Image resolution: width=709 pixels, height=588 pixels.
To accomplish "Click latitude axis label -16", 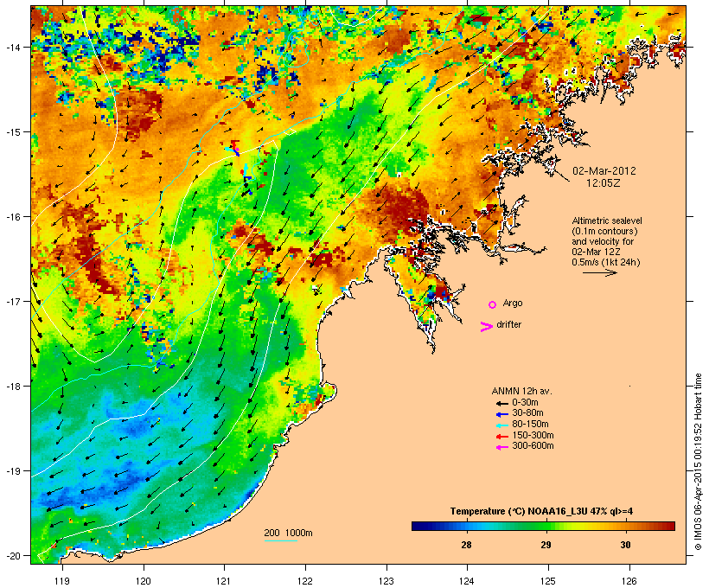I will point(12,217).
